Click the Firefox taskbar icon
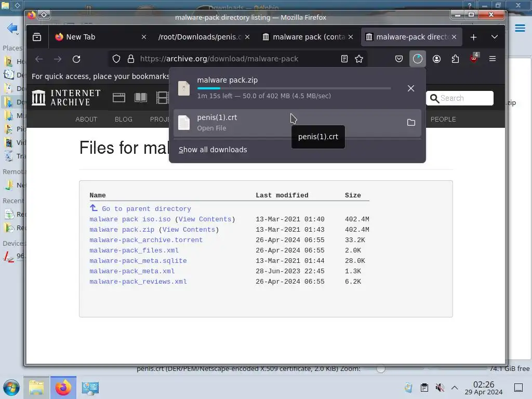Screen dimensions: 532x399 point(63,388)
